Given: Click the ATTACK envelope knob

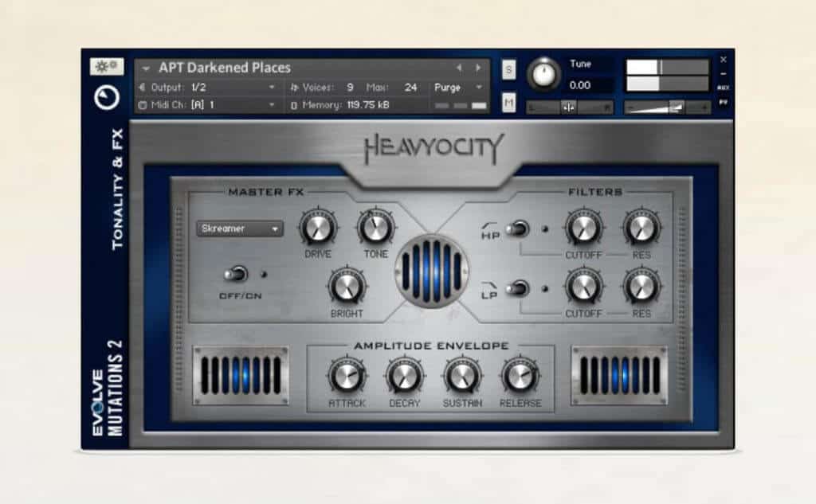Looking at the screenshot, I should pos(347,376).
